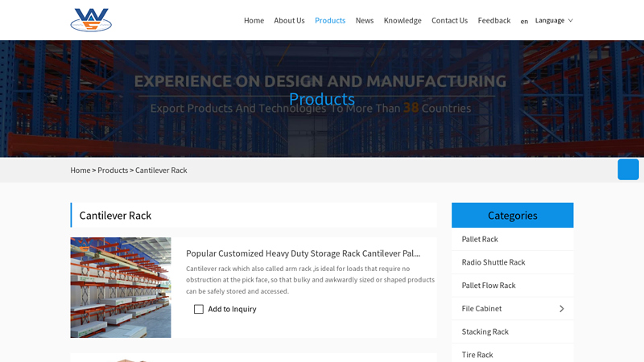The width and height of the screenshot is (644, 362).
Task: Click the Cantilever Rack section heading
Action: (x=115, y=215)
